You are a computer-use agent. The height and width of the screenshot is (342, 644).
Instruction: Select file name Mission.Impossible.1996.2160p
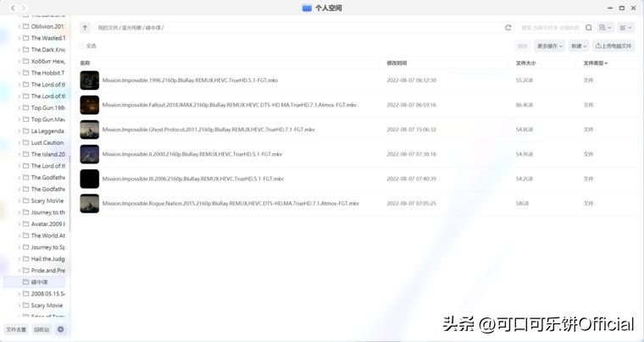point(190,80)
